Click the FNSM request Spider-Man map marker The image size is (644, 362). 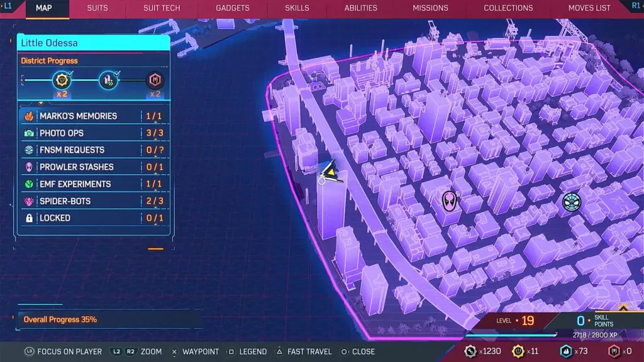click(x=571, y=202)
